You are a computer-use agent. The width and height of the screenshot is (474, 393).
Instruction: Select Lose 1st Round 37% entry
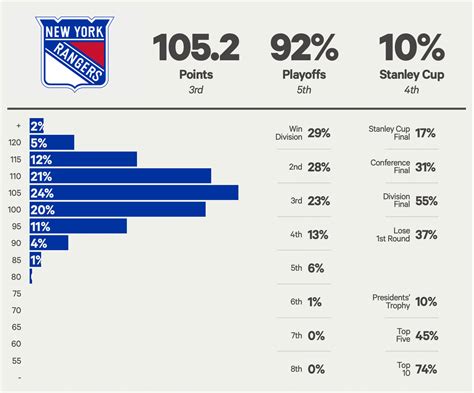click(x=407, y=235)
